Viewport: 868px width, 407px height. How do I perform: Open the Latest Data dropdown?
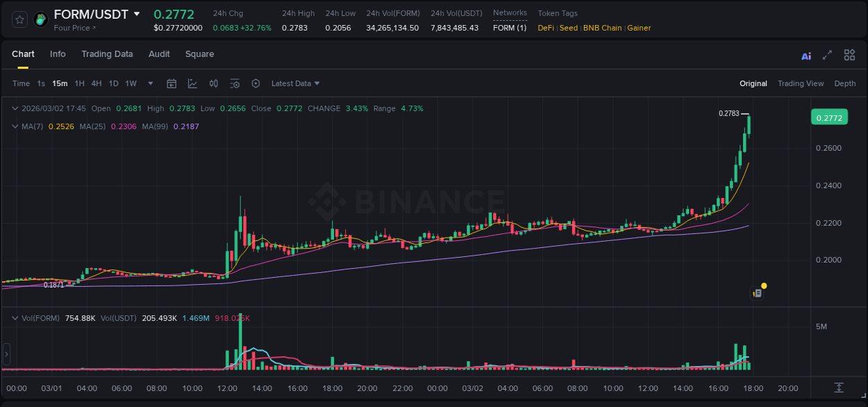[294, 83]
